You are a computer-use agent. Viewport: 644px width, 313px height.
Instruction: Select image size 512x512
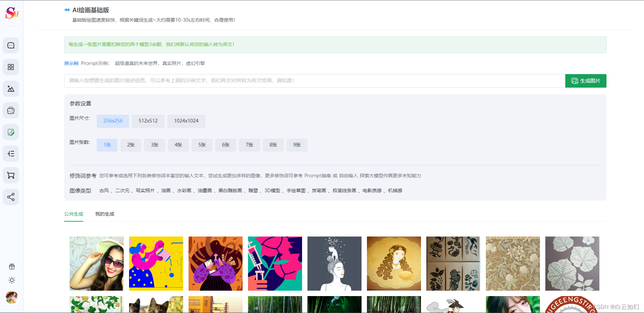point(148,121)
